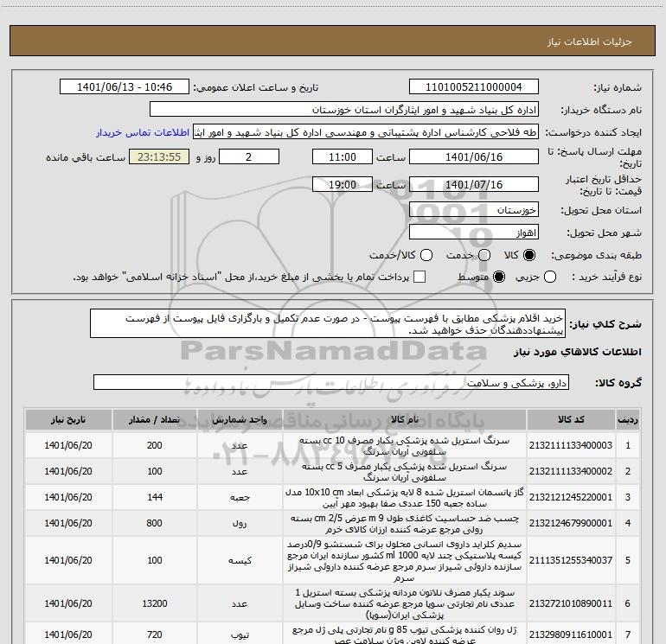Image resolution: width=666 pixels, height=644 pixels.
Task: Click the price validity date 1401/07/16
Action: coord(474,185)
